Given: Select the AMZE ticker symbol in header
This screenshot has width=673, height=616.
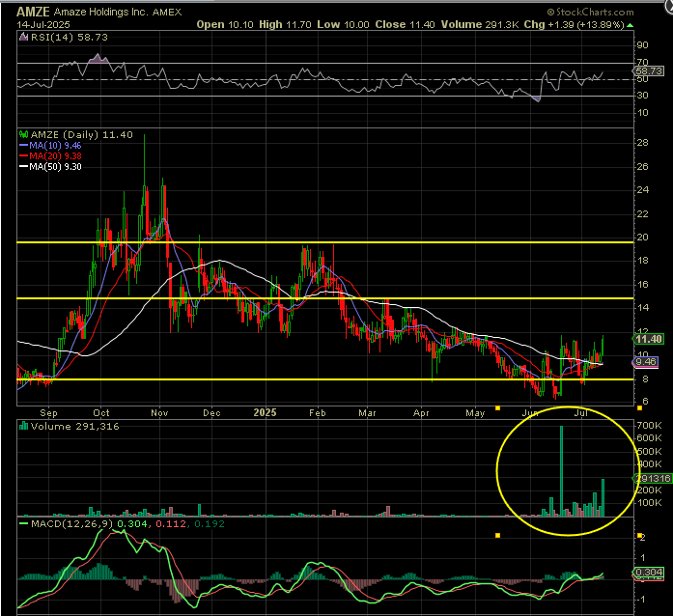Looking at the screenshot, I should point(33,12).
